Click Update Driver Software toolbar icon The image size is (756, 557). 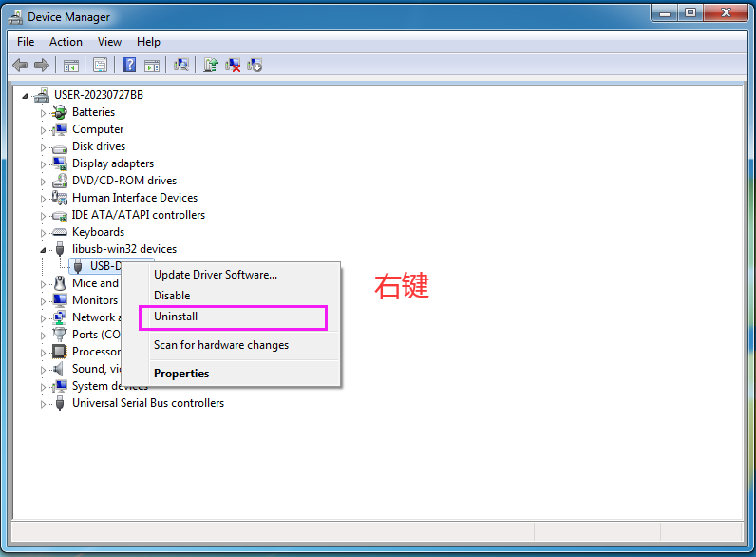(211, 66)
